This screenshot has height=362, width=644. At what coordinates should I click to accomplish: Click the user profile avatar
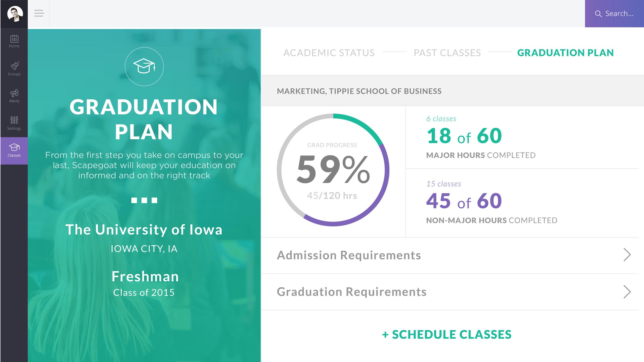tap(15, 14)
